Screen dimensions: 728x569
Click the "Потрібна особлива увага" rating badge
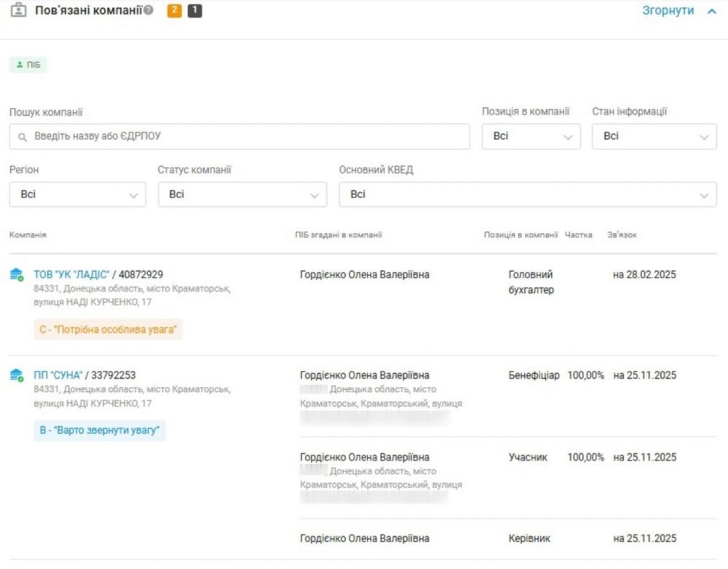click(x=108, y=329)
